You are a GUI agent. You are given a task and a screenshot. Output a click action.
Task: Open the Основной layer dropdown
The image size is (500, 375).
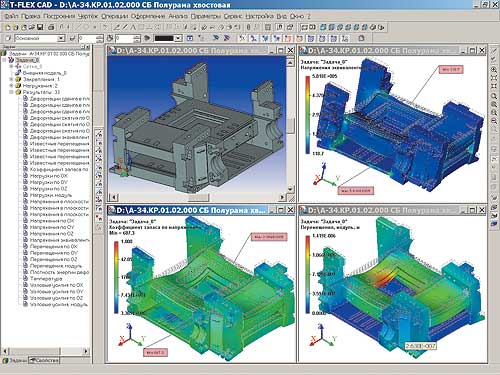[x=61, y=38]
